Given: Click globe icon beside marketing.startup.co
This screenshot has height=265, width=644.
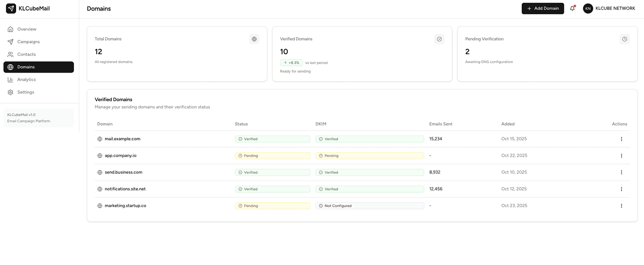Looking at the screenshot, I should click(x=100, y=206).
